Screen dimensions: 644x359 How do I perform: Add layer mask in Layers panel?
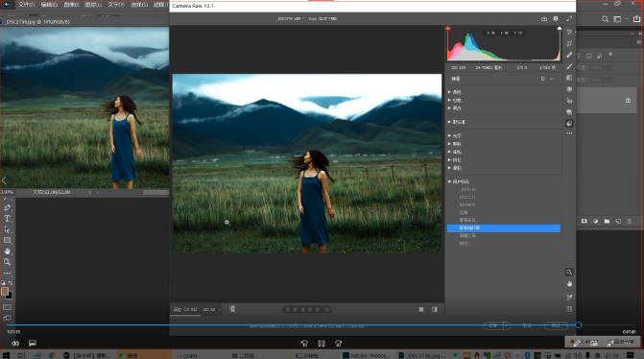click(x=584, y=222)
